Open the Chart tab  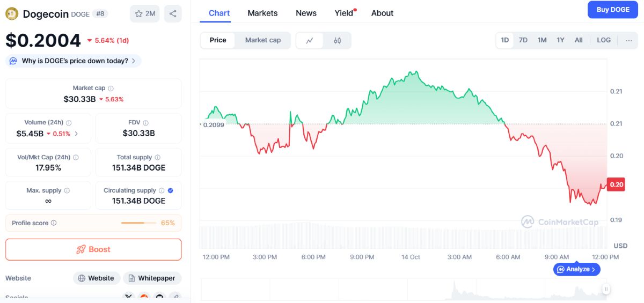pos(219,13)
